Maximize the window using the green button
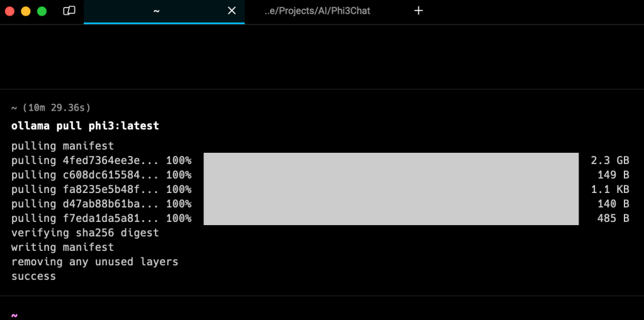This screenshot has width=644, height=320. click(x=42, y=11)
